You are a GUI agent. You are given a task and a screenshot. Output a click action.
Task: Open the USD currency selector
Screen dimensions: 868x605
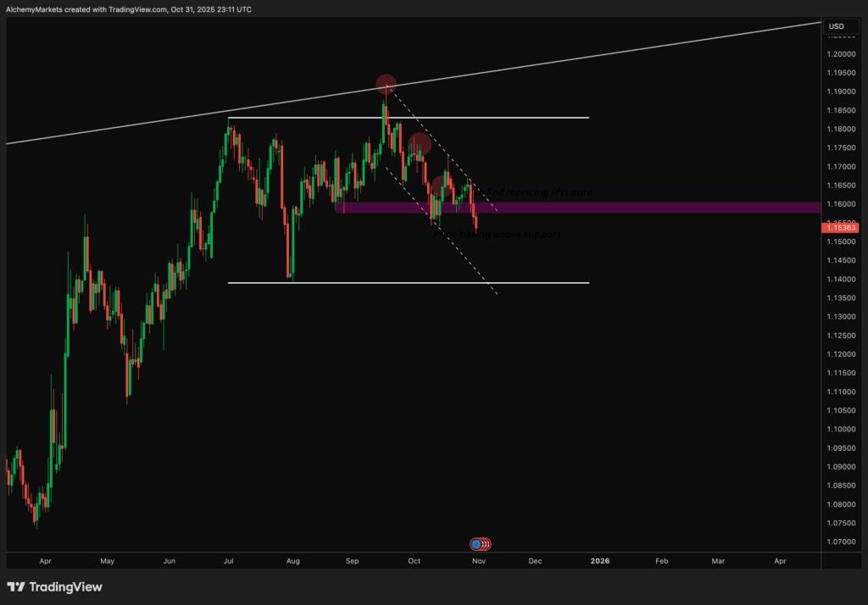837,26
